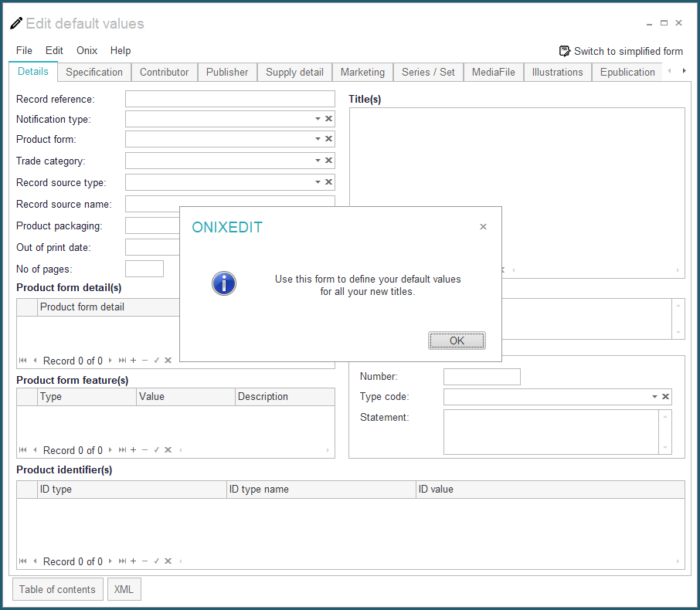This screenshot has width=700, height=610.
Task: Clear the Notification type selection
Action: (x=328, y=119)
